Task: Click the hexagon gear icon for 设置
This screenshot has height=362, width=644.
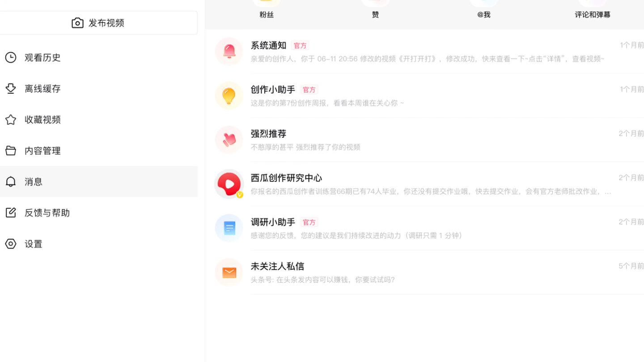Action: 11,244
